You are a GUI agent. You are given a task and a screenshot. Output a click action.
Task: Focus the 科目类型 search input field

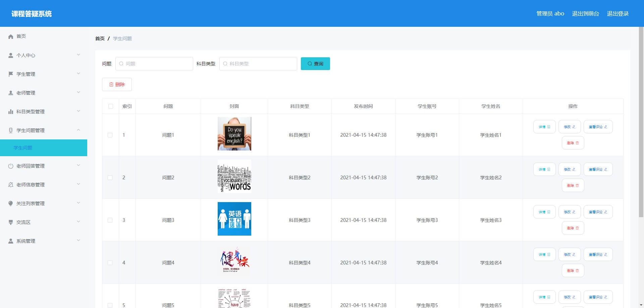(258, 64)
